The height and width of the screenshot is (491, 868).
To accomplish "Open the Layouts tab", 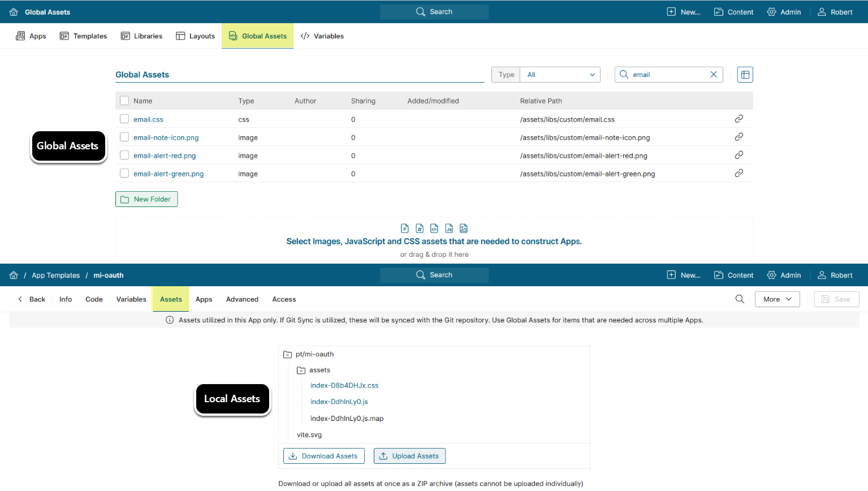I will point(196,36).
